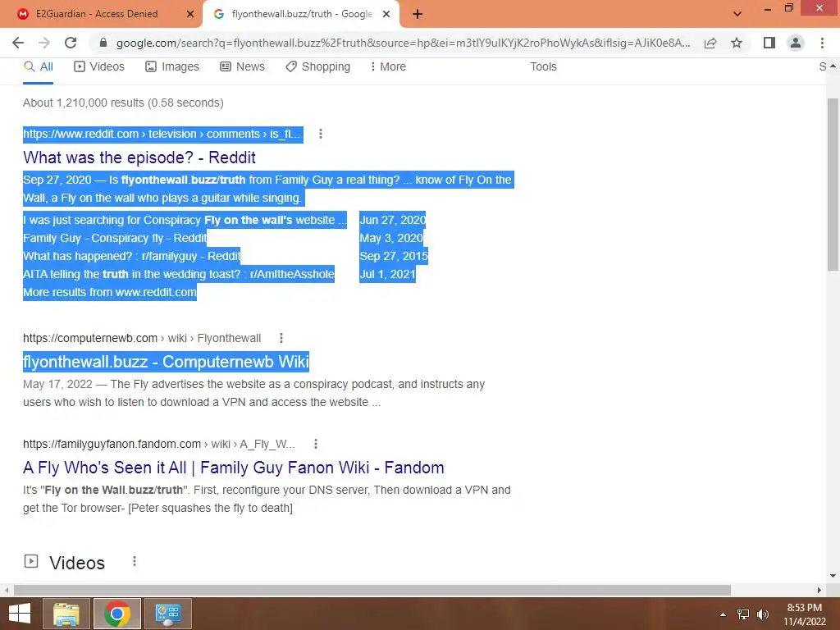Click the address bar URL

click(x=403, y=43)
